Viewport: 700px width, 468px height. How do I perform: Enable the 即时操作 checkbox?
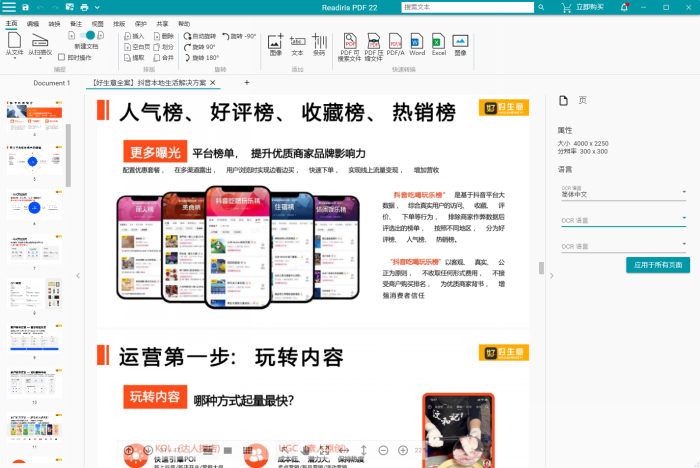[62, 57]
